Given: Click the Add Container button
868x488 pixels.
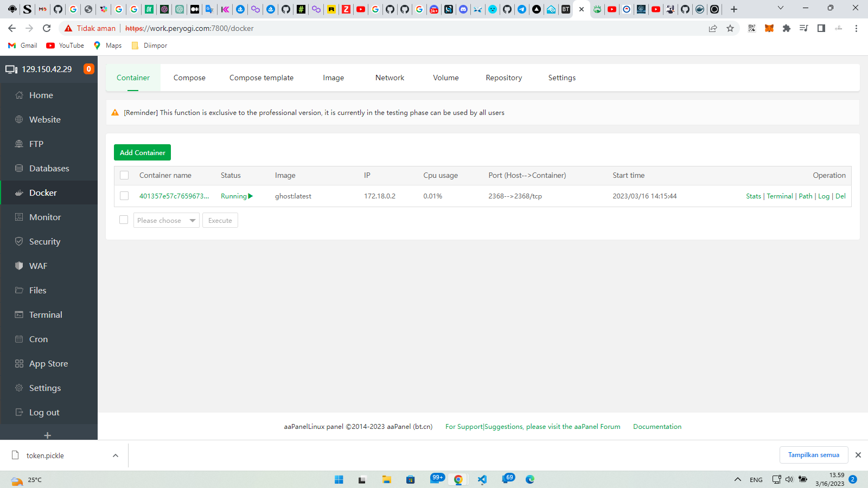Looking at the screenshot, I should point(142,152).
